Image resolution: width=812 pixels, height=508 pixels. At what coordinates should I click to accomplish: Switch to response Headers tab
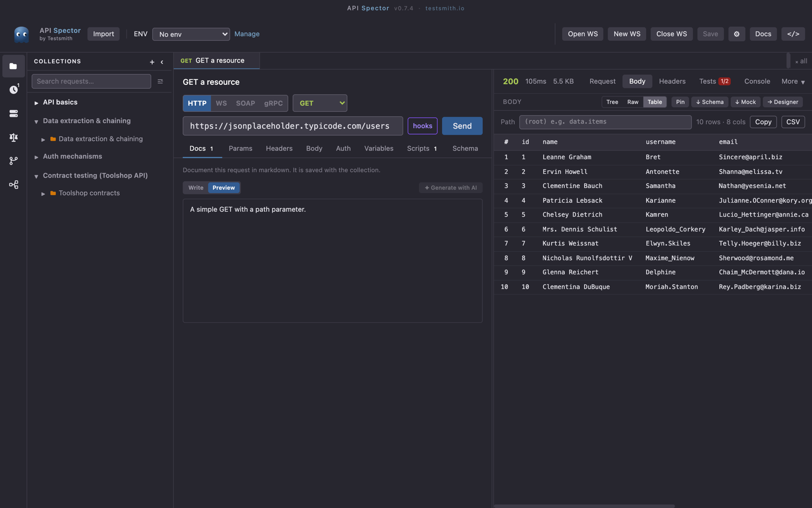click(672, 81)
